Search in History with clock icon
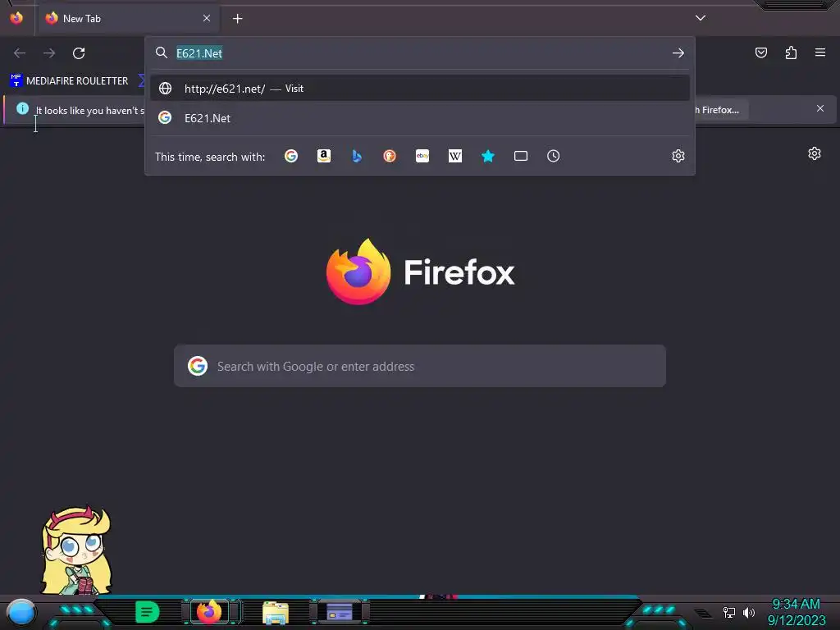This screenshot has height=630, width=840. [554, 156]
